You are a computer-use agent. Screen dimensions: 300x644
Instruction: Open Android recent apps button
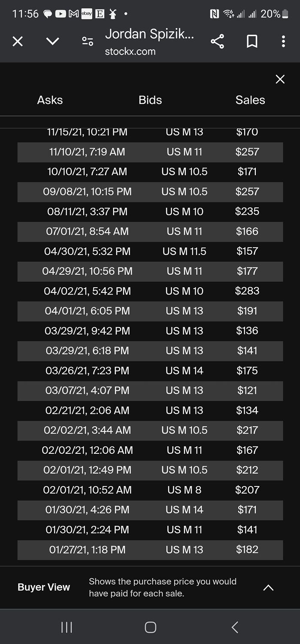pyautogui.click(x=67, y=627)
